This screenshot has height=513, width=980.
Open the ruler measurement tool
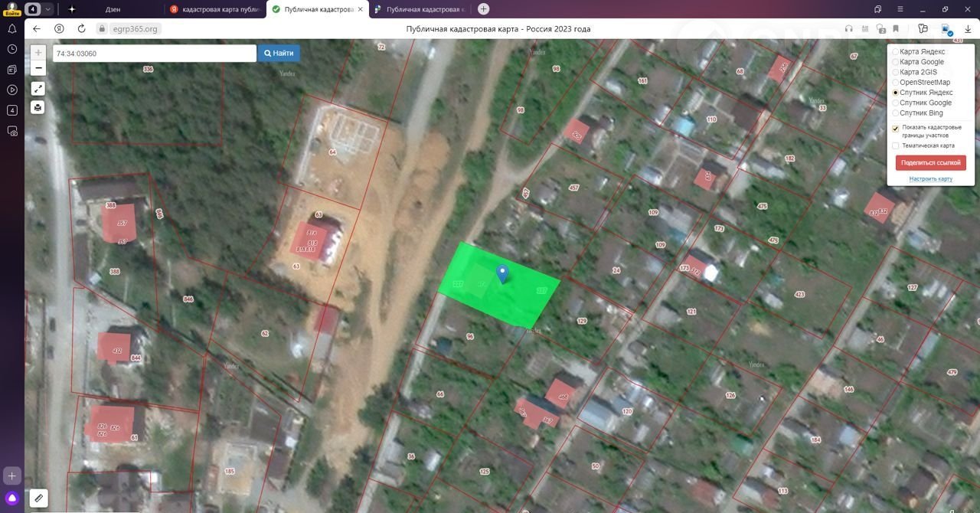38,498
